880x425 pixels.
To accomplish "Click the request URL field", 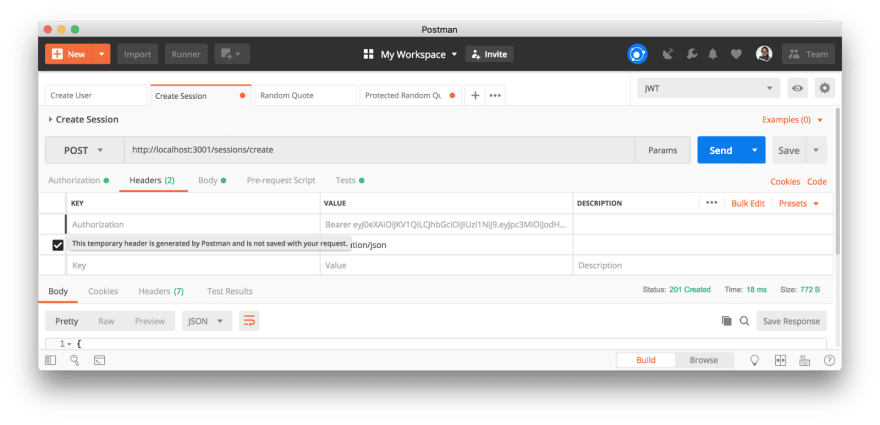I will pos(379,150).
